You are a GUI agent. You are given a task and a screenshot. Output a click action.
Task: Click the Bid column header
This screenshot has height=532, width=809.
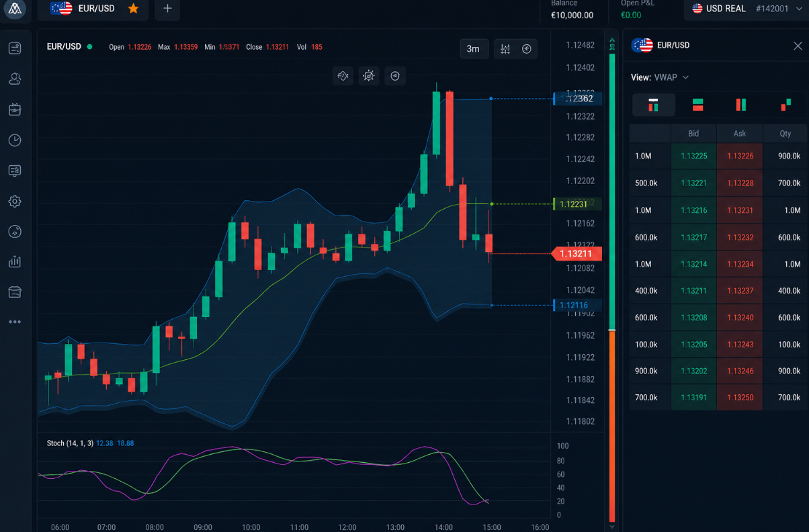tap(693, 134)
